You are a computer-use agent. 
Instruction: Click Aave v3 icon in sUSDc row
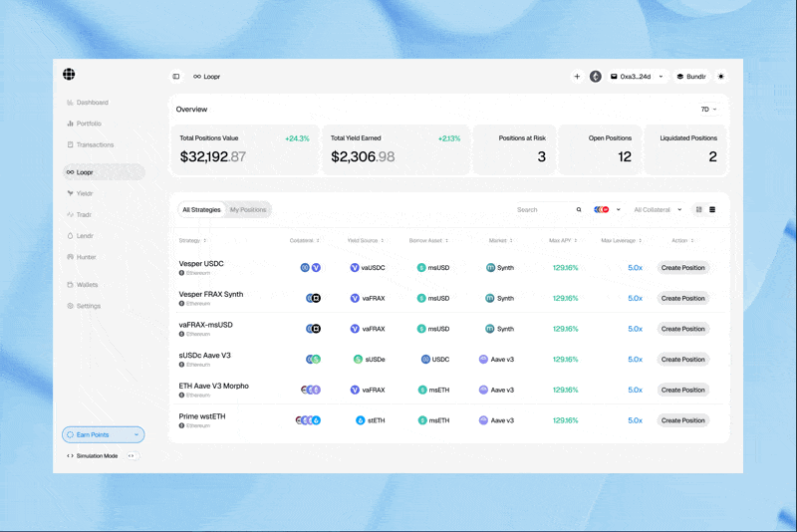point(483,360)
